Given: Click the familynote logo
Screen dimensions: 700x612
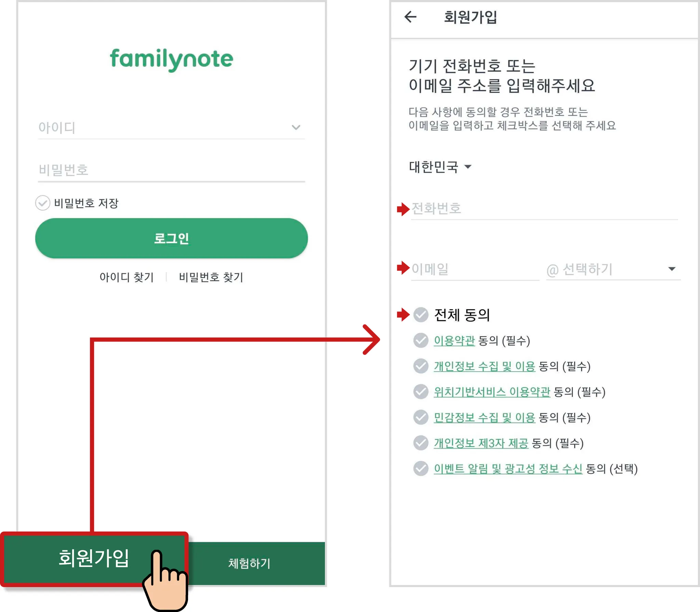Looking at the screenshot, I should click(x=172, y=59).
